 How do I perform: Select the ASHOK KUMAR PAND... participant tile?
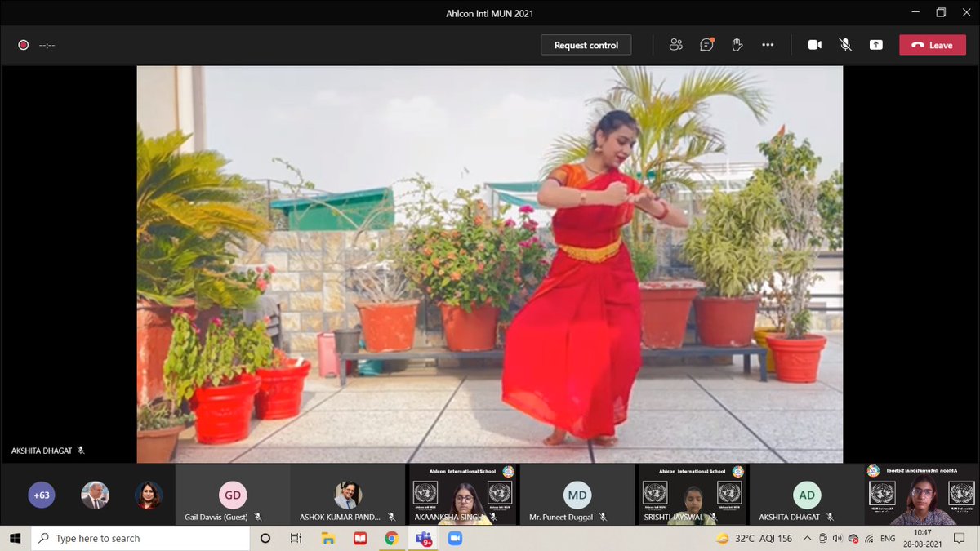[x=348, y=495]
